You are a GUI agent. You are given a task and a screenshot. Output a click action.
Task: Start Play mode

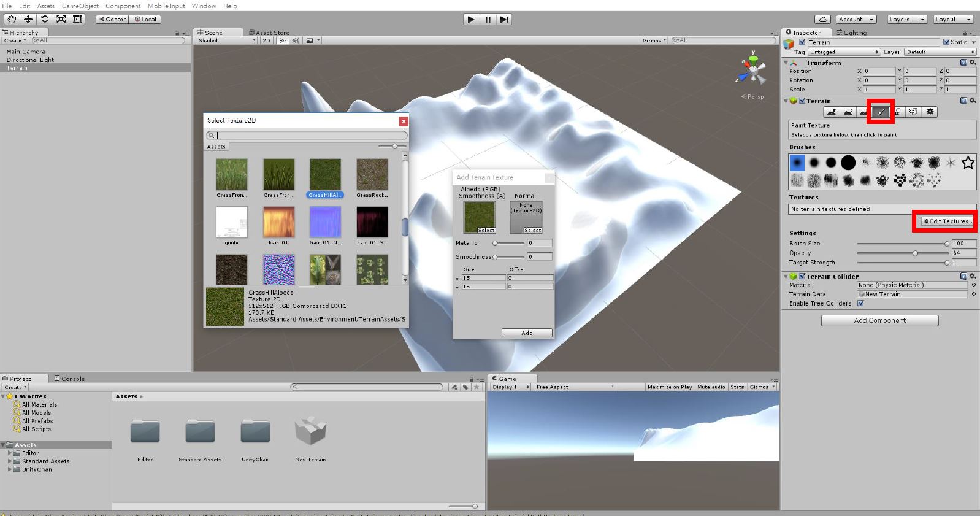pyautogui.click(x=471, y=19)
